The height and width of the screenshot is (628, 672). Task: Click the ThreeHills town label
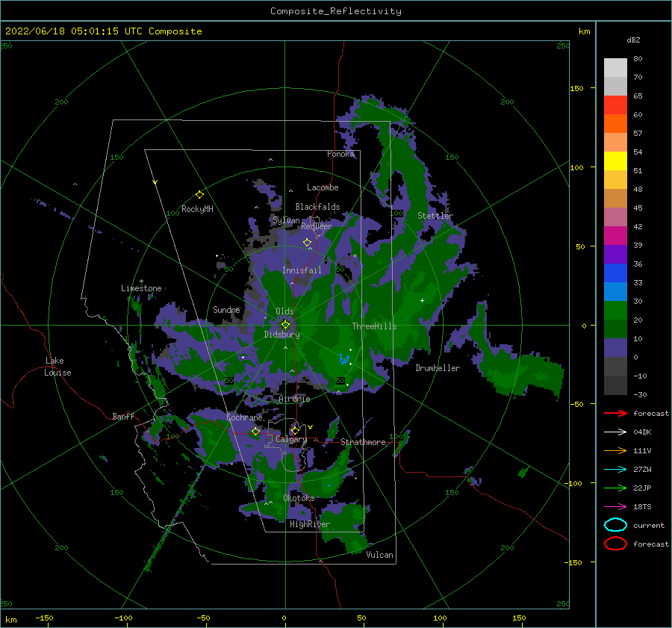pyautogui.click(x=374, y=326)
